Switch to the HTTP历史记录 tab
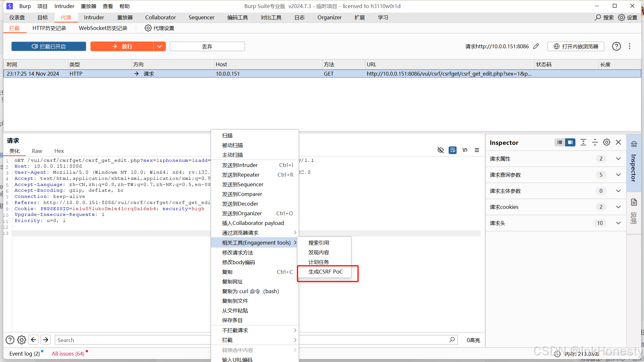This screenshot has width=644, height=362. click(49, 28)
